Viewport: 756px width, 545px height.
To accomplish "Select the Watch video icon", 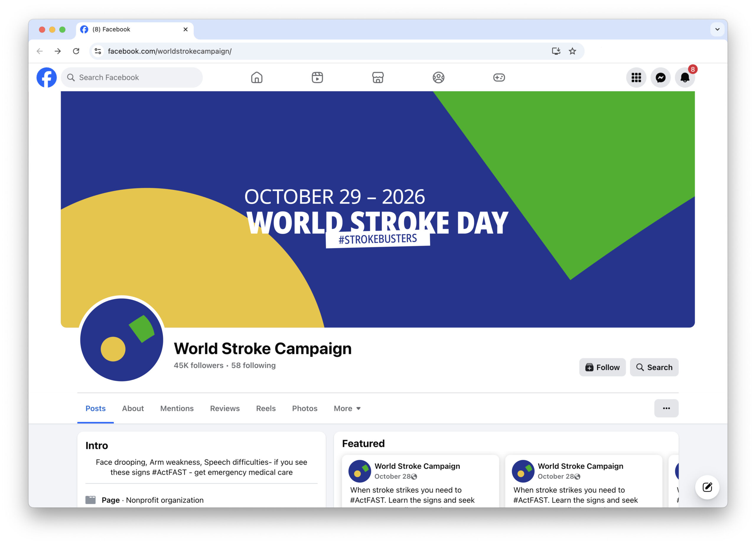I will [x=317, y=77].
